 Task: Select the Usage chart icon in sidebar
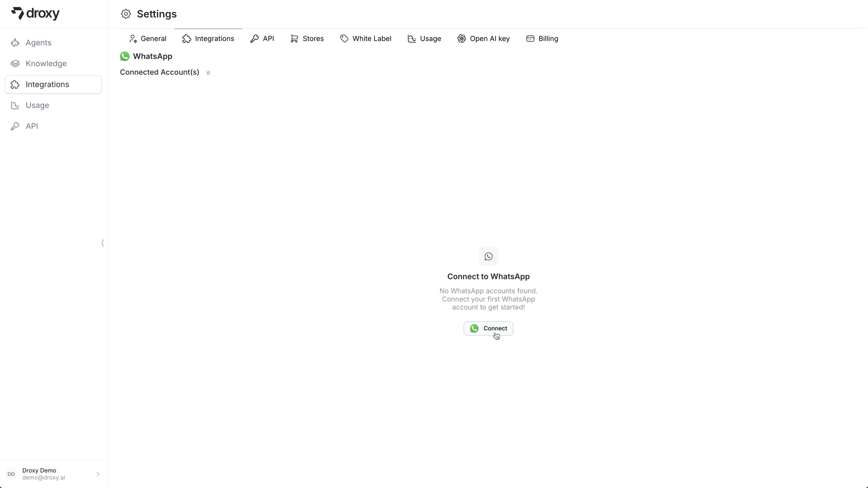click(15, 105)
